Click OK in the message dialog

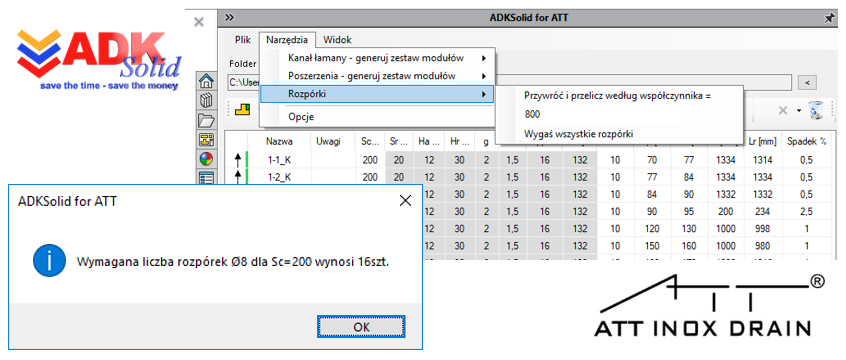click(x=361, y=327)
